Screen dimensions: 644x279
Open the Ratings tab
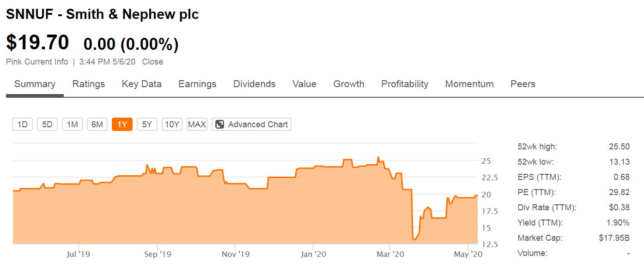89,84
